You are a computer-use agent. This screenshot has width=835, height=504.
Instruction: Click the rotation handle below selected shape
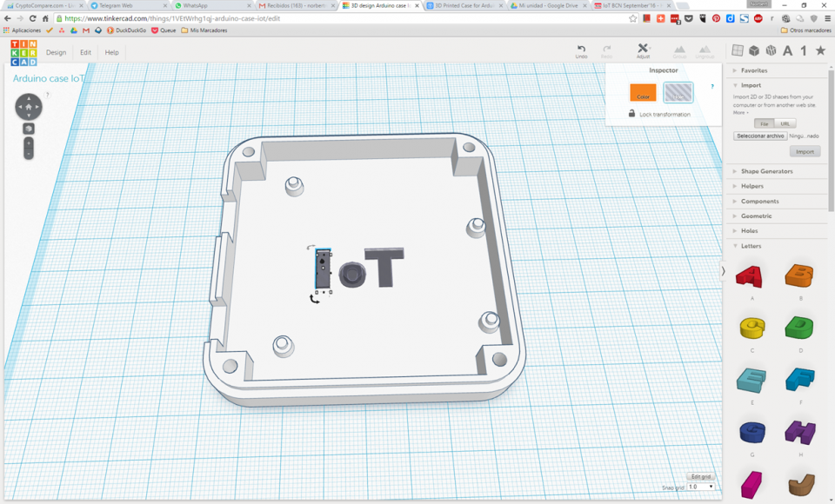click(315, 300)
